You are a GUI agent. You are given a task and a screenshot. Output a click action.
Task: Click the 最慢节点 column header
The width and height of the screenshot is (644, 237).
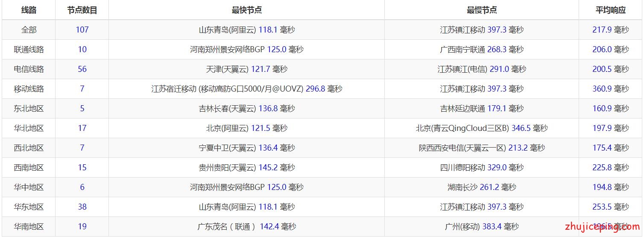[481, 10]
